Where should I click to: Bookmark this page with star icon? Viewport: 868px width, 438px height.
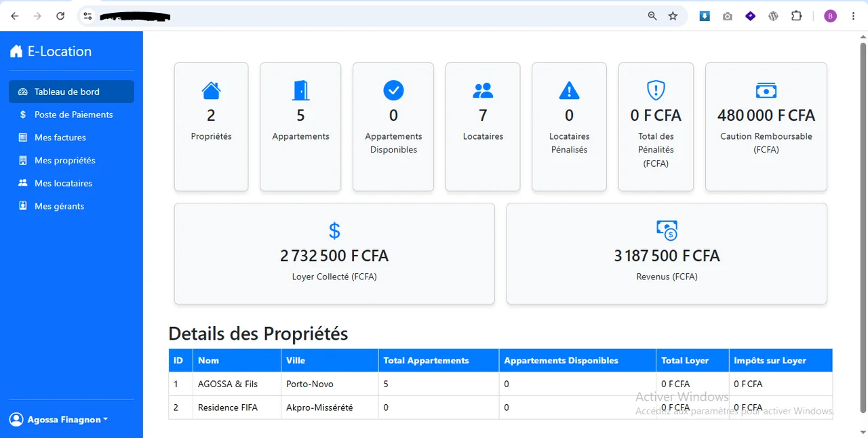[673, 16]
